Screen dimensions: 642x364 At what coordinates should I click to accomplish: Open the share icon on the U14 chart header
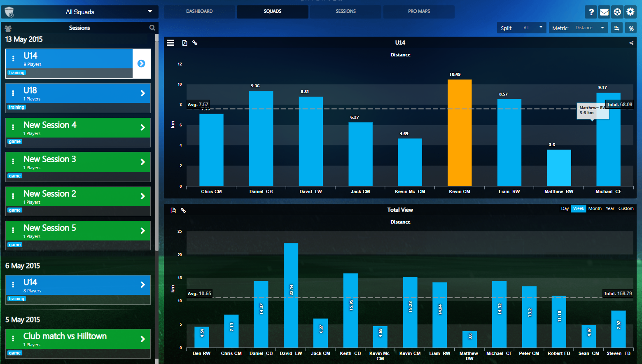click(x=631, y=42)
